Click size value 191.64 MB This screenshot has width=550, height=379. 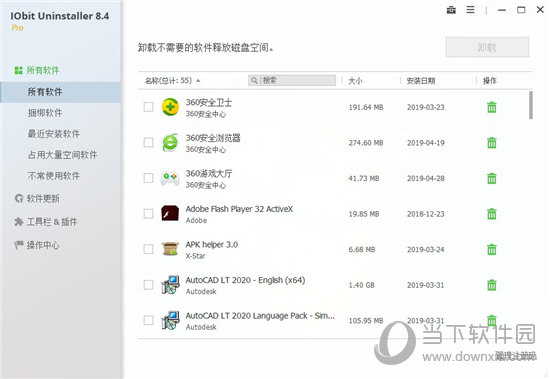coord(366,107)
